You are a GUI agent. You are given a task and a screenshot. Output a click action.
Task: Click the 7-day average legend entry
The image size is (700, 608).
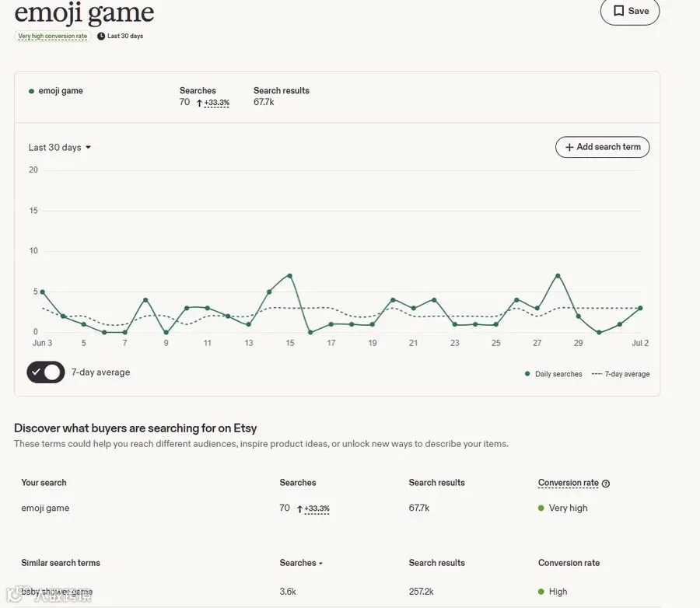click(621, 374)
